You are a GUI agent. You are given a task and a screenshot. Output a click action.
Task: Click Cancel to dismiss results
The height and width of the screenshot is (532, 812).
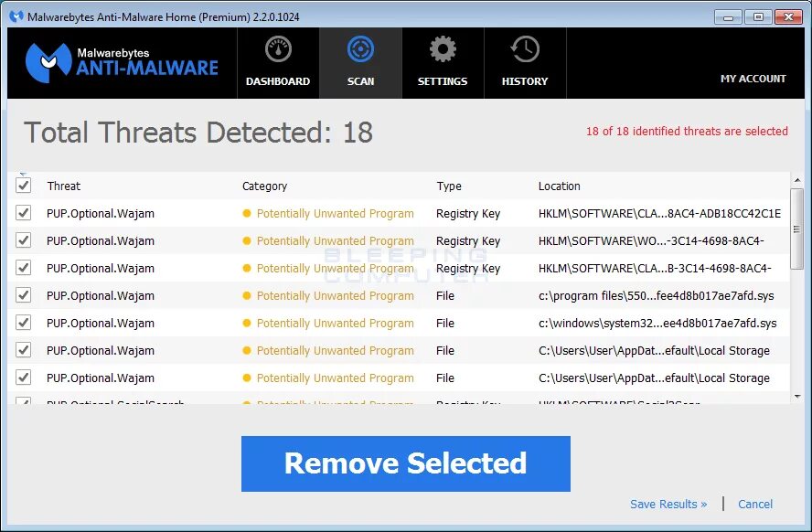pyautogui.click(x=755, y=504)
